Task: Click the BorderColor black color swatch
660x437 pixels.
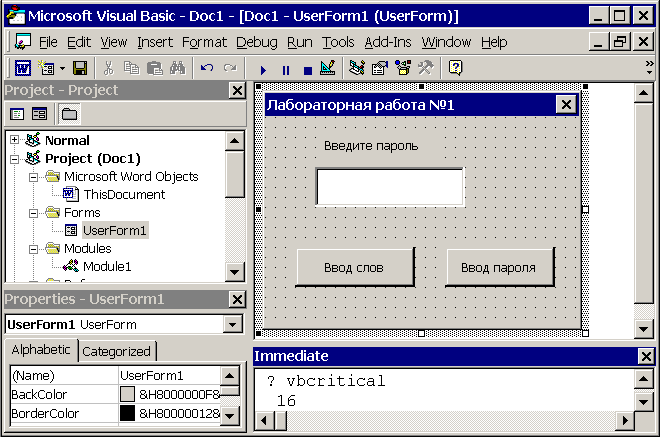Action: [127, 413]
